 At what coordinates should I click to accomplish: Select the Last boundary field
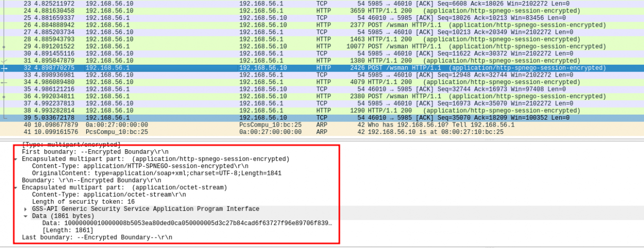pyautogui.click(x=97, y=237)
